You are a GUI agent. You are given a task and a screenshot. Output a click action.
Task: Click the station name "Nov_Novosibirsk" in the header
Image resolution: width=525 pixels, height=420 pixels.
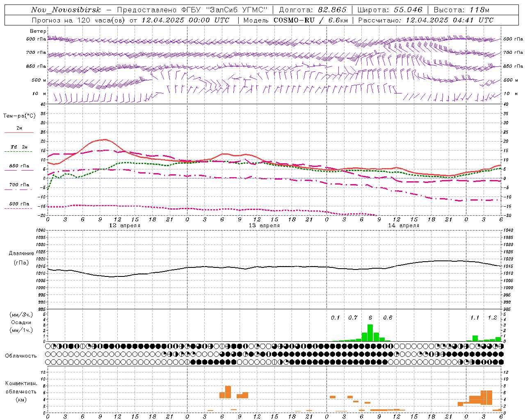click(x=66, y=10)
